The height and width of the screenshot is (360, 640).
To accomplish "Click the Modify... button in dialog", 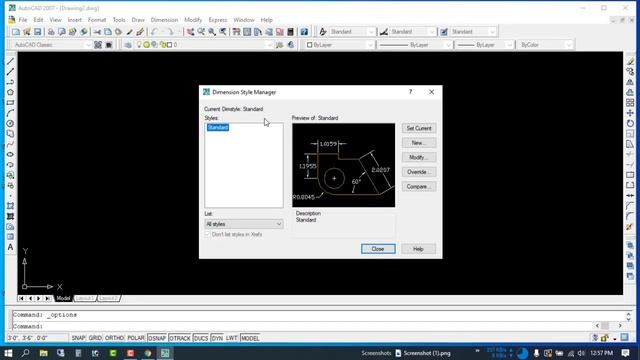I will coord(419,158).
